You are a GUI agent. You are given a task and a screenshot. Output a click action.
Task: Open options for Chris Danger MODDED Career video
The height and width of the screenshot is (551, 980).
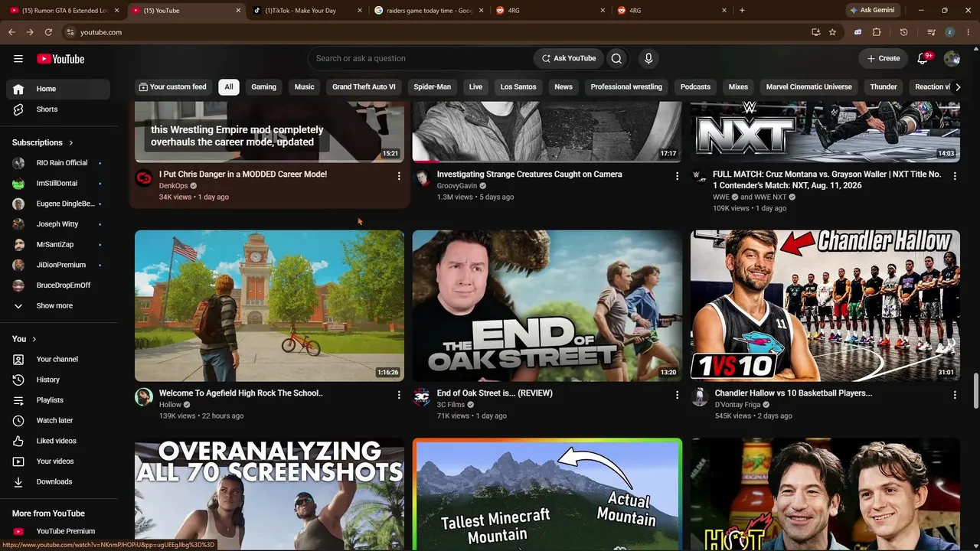tap(399, 176)
